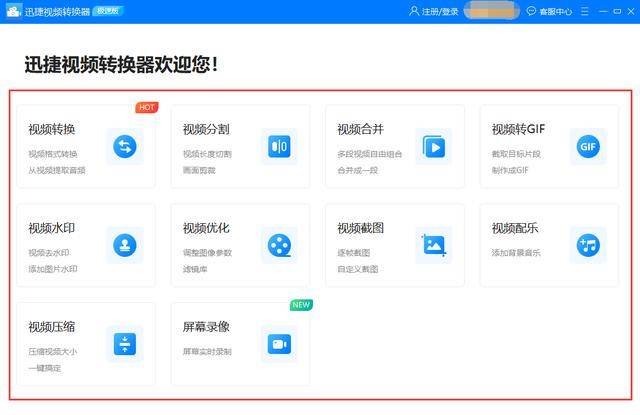The width and height of the screenshot is (640, 415).
Task: Launch the 屏幕录像 camera icon
Action: 280,344
